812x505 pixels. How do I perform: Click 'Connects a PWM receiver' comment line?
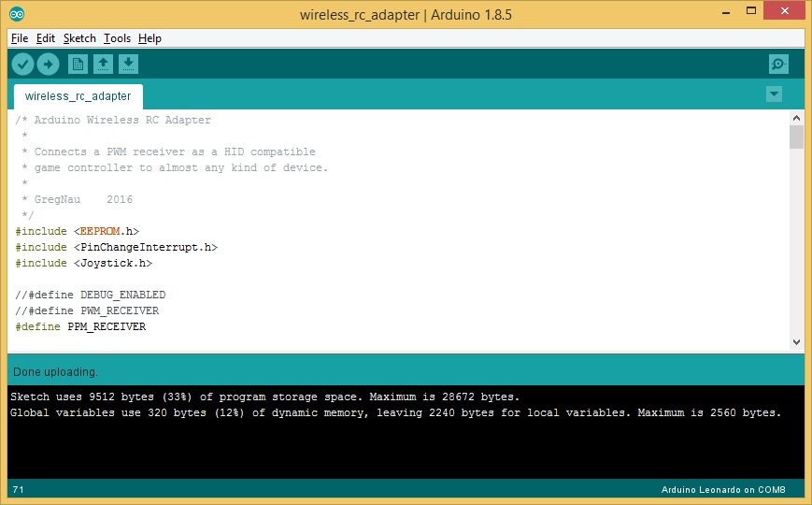pyautogui.click(x=168, y=151)
